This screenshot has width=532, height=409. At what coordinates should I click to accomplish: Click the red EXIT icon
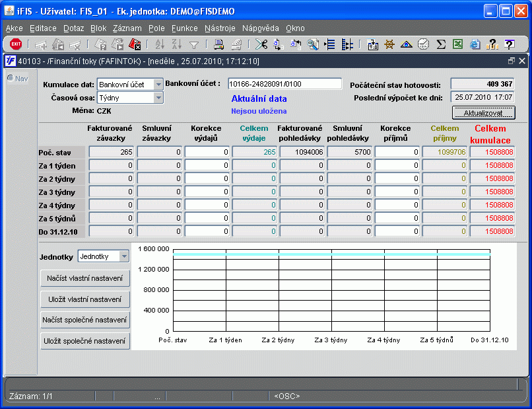(x=16, y=44)
